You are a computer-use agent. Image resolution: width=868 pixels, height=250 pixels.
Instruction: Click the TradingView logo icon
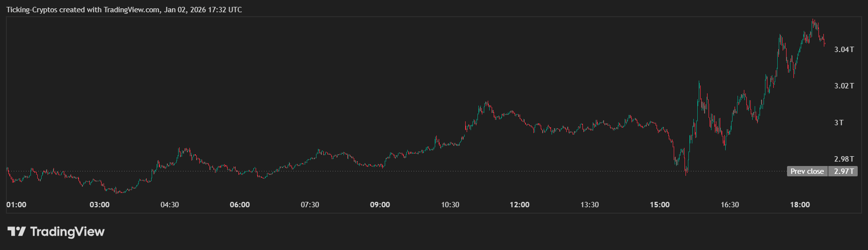click(x=16, y=231)
